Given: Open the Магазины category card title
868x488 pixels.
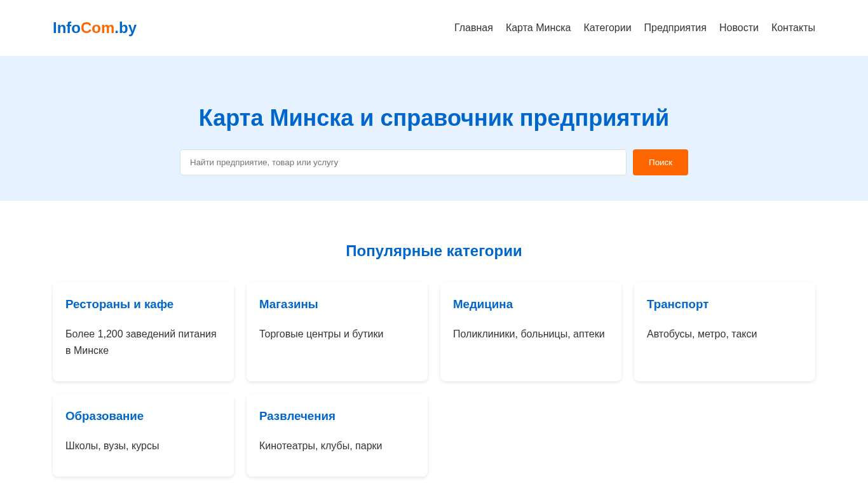Looking at the screenshot, I should click(288, 304).
